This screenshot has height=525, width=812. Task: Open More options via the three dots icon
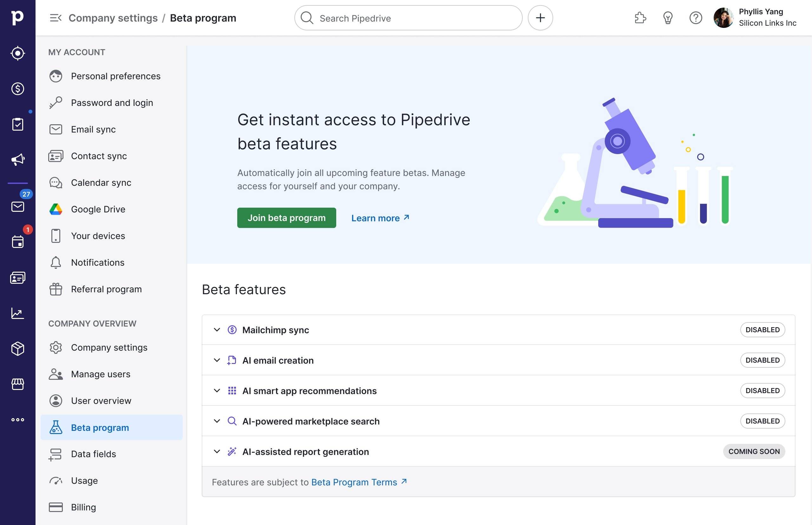(x=18, y=420)
